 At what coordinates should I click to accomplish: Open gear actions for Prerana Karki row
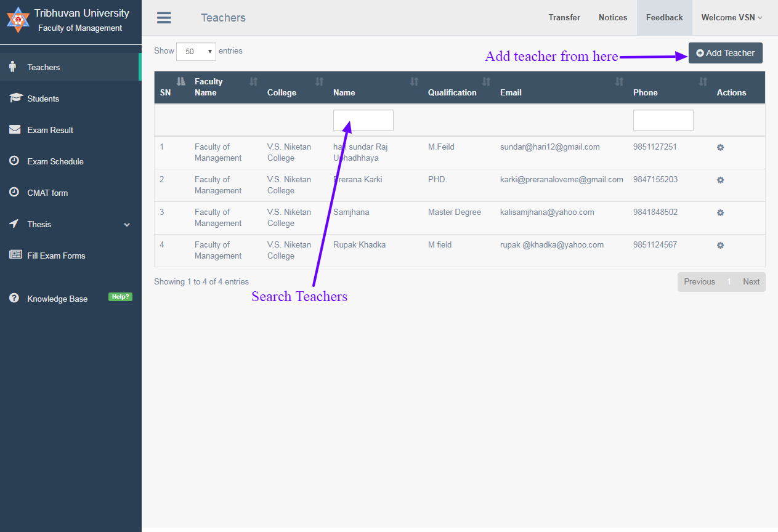(x=720, y=180)
